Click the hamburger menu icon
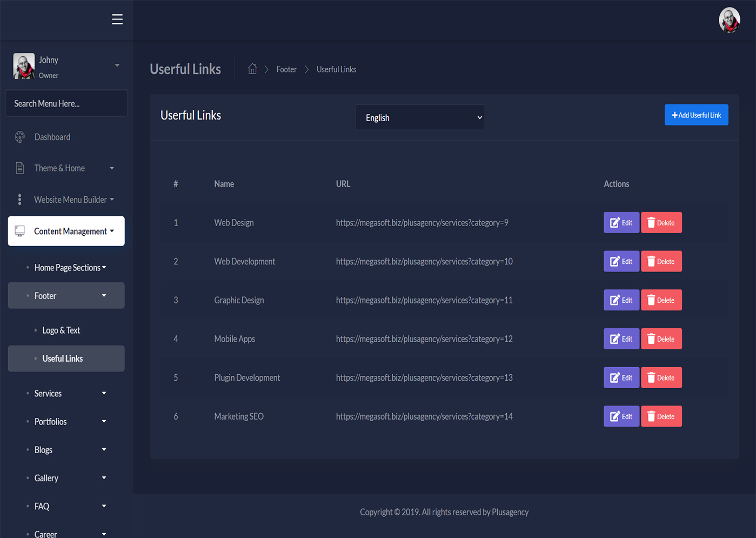The height and width of the screenshot is (538, 756). [x=117, y=19]
